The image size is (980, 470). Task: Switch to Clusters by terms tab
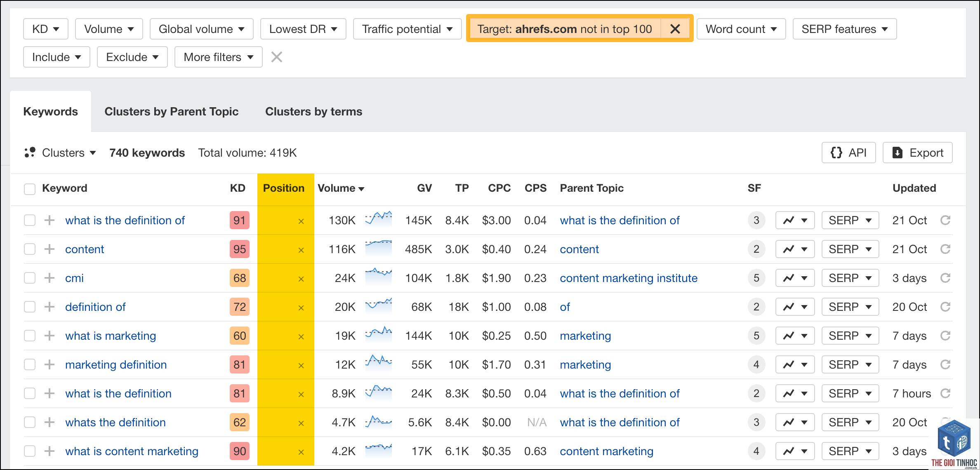click(x=313, y=111)
